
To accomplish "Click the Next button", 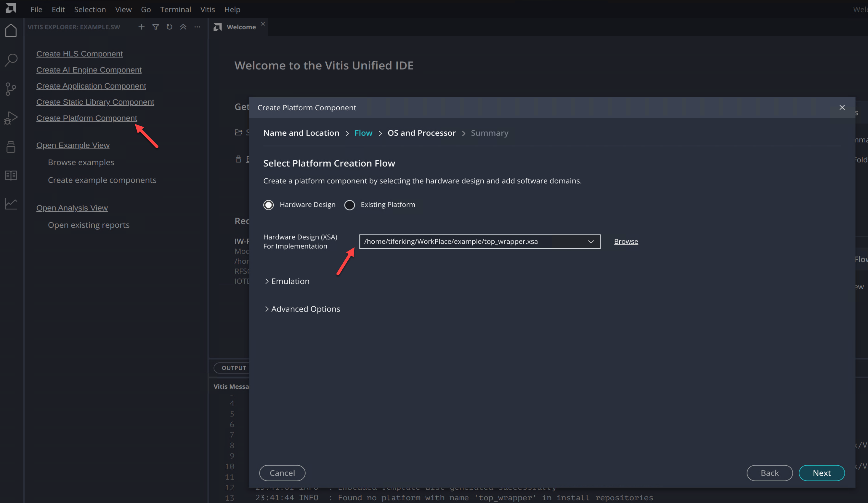I will [x=822, y=473].
